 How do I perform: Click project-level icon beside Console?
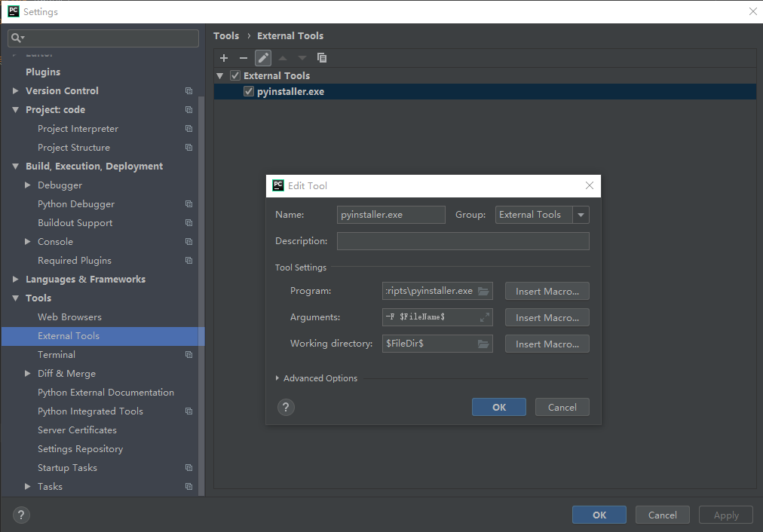188,242
